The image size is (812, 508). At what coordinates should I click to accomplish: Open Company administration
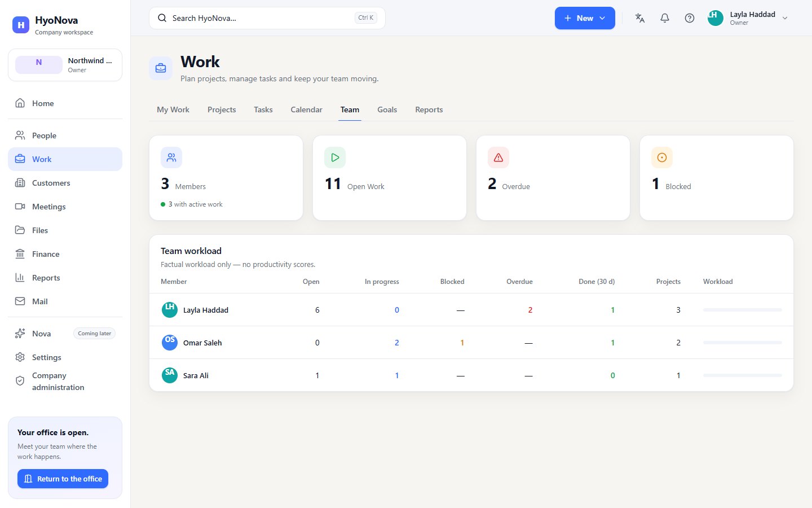tap(65, 382)
